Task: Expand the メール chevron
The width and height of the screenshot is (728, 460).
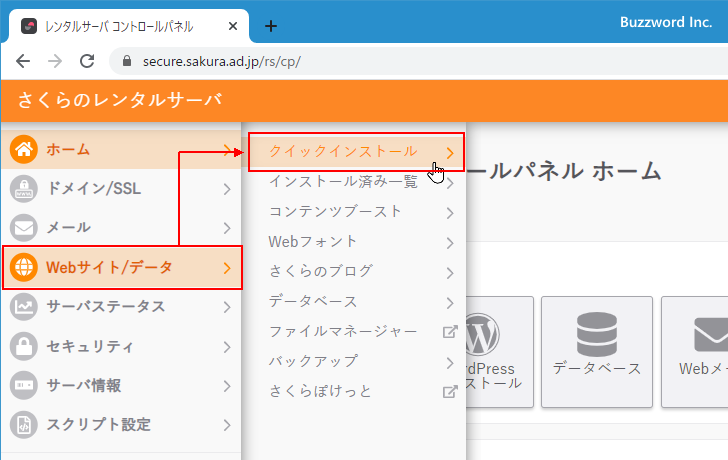Action: point(227,228)
